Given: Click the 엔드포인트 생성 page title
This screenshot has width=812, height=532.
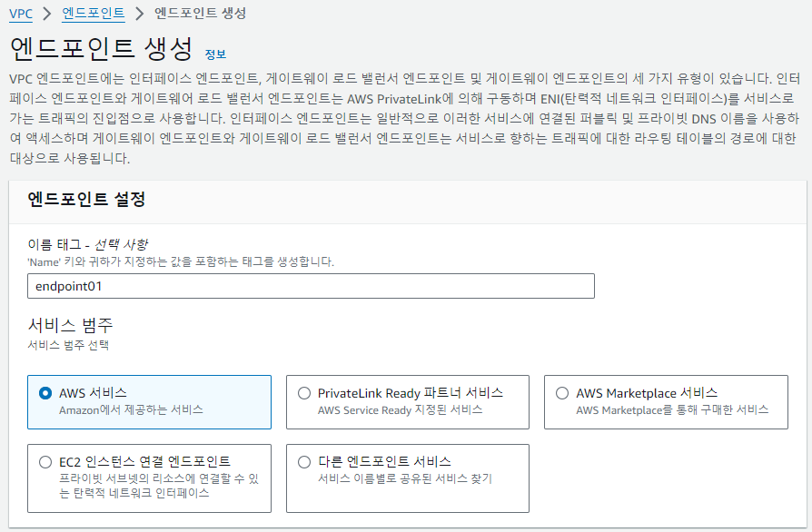Looking at the screenshot, I should pos(102,49).
